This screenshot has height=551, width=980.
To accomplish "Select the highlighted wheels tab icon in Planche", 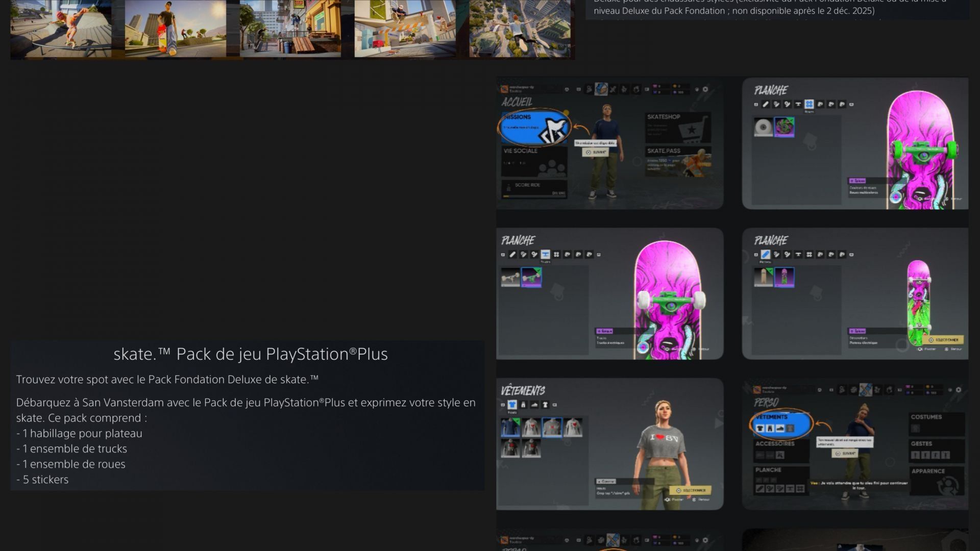I will click(x=809, y=104).
